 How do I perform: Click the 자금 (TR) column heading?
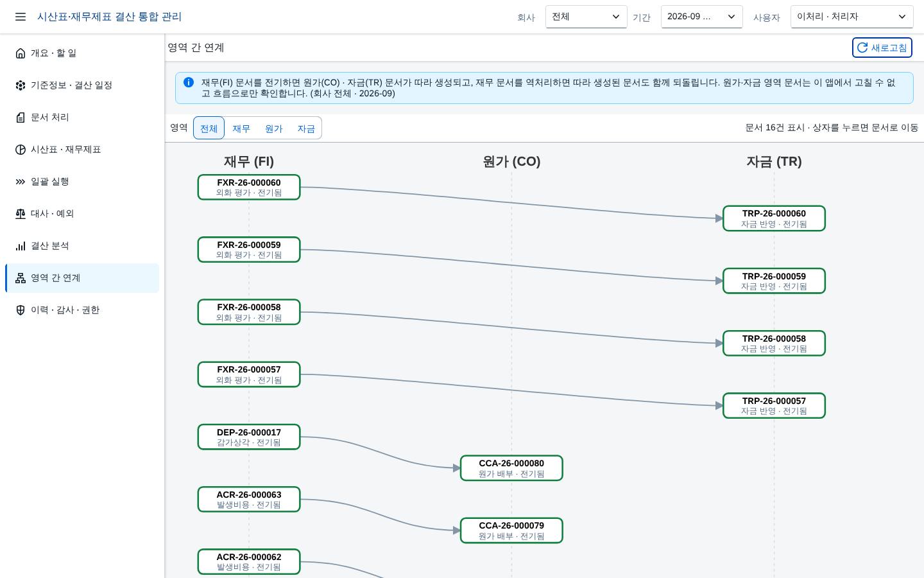[x=774, y=162]
